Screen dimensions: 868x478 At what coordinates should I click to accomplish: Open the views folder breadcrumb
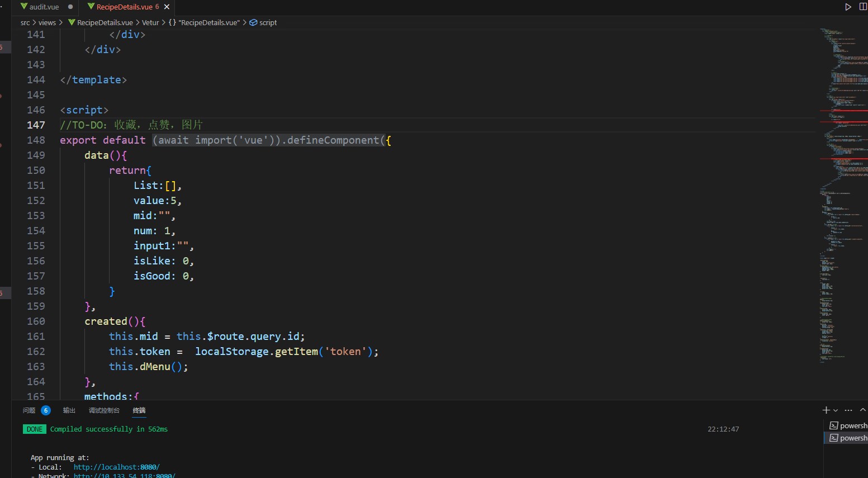pos(47,22)
